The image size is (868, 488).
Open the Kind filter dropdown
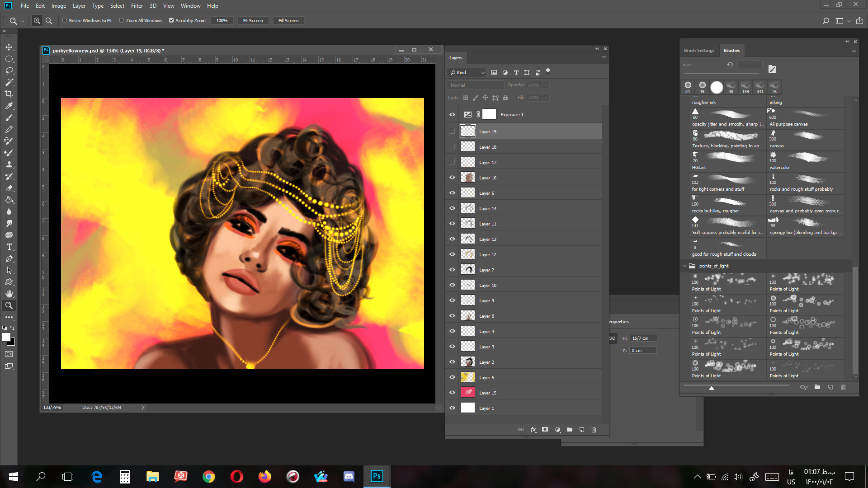click(x=467, y=72)
